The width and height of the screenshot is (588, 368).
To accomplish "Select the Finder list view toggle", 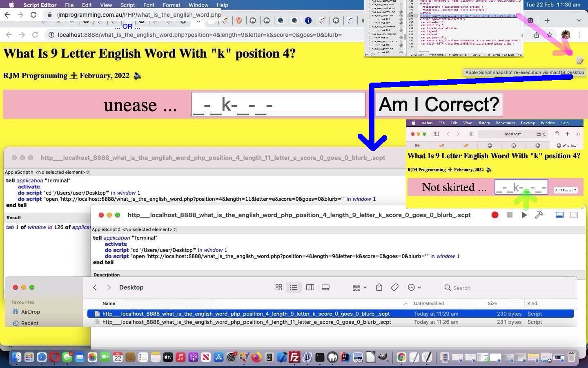I will coord(294,287).
